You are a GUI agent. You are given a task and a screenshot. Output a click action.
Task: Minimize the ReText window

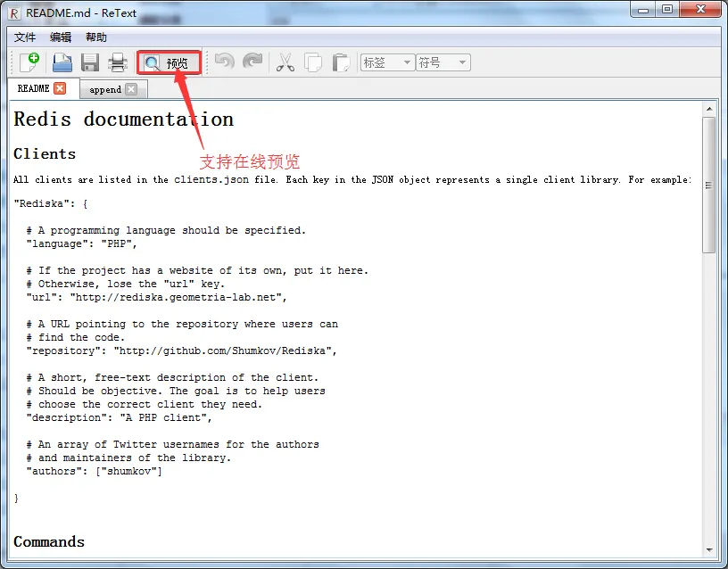pos(643,9)
